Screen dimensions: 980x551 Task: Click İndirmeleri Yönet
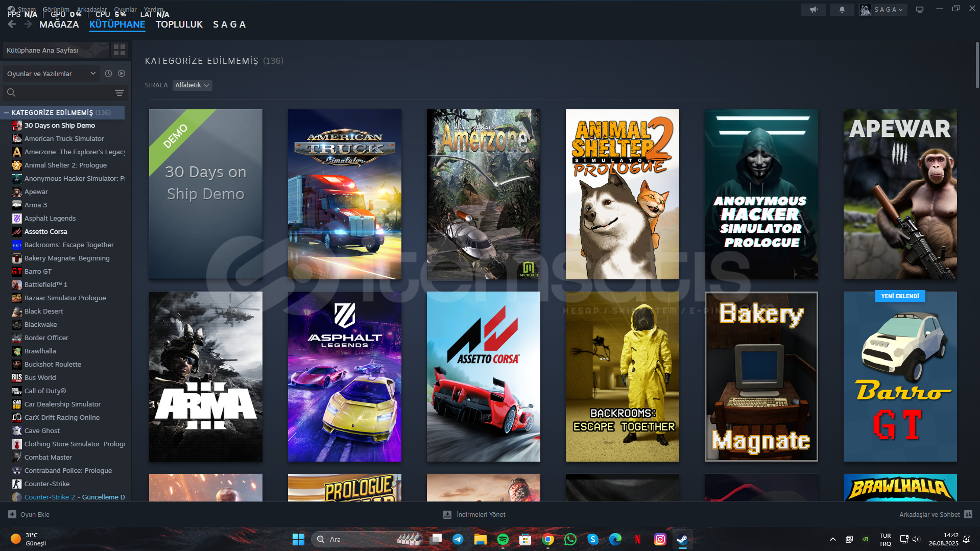[481, 514]
